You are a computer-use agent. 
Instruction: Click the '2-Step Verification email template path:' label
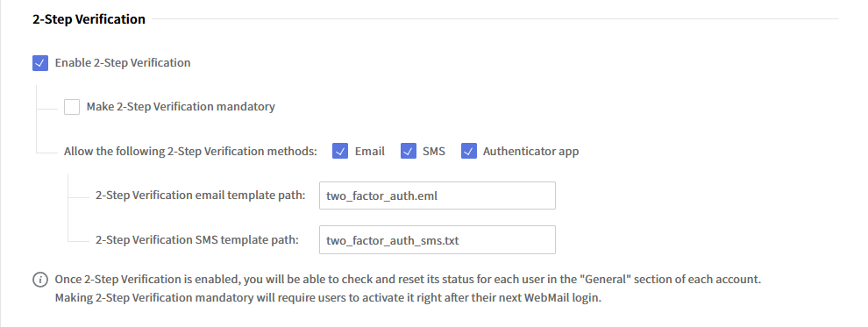pyautogui.click(x=201, y=195)
